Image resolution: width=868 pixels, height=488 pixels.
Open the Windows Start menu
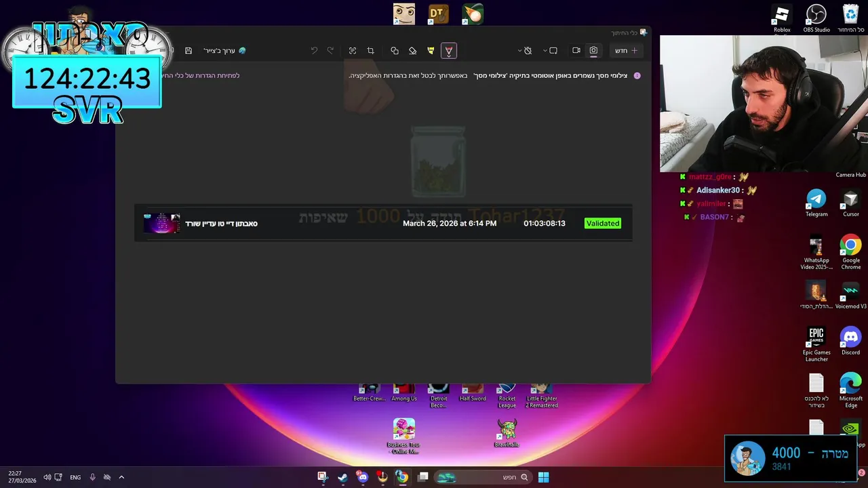(543, 477)
